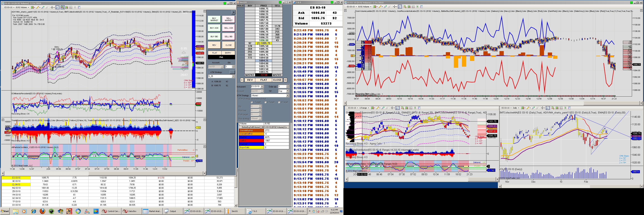Viewport: 644px width, 215px height.
Task: Switch to Control Center taskbar window
Action: [111, 211]
